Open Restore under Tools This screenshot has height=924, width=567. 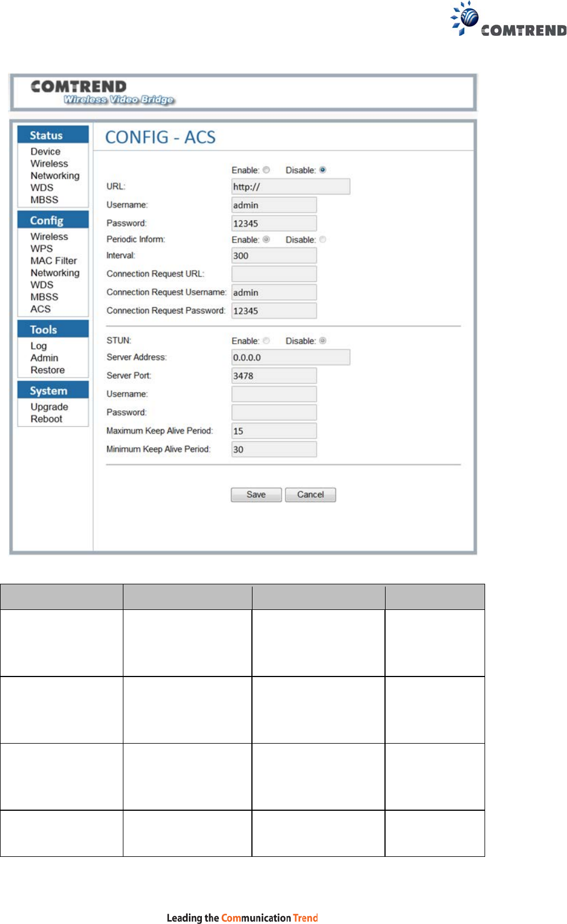[x=48, y=370]
